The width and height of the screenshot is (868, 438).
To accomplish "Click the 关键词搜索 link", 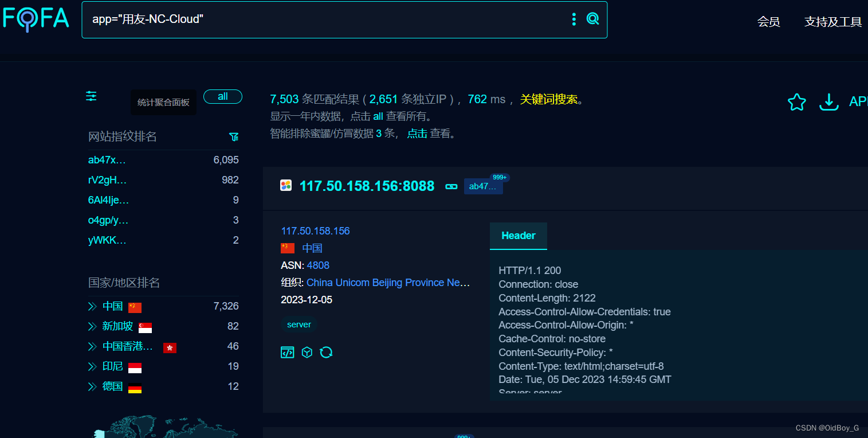I will 549,99.
